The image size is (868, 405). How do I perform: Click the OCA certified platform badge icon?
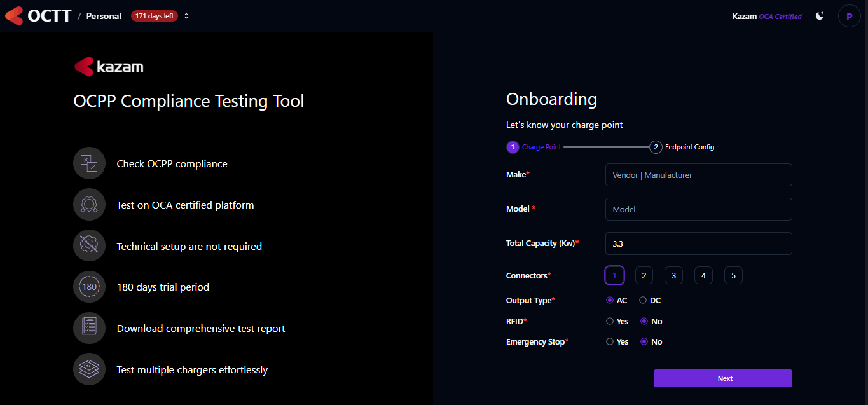coord(89,205)
